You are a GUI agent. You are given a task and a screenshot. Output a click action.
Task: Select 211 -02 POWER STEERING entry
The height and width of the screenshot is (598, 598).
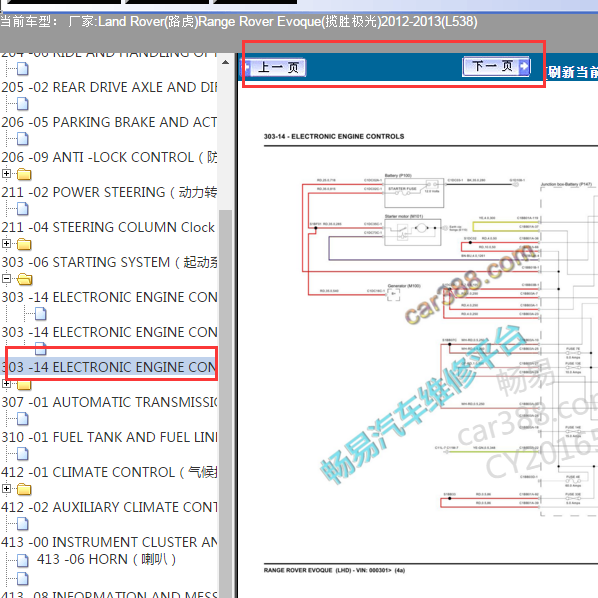click(109, 192)
